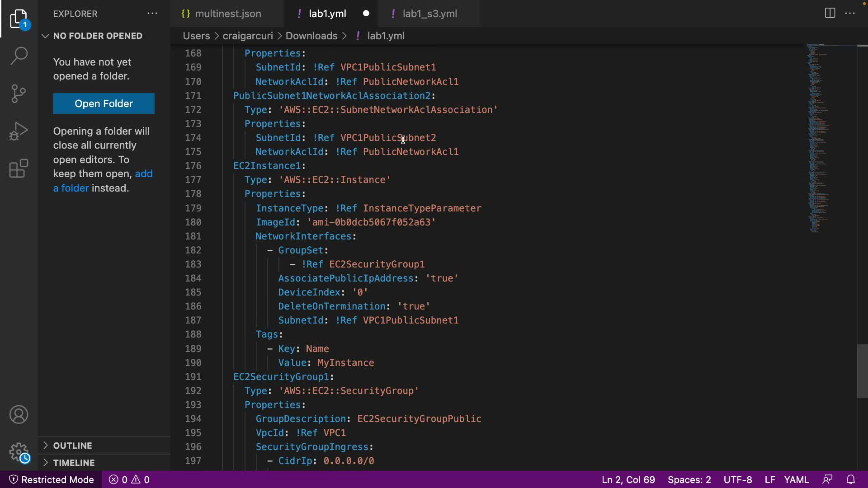
Task: Open the Manage gear icon
Action: pos(19,452)
